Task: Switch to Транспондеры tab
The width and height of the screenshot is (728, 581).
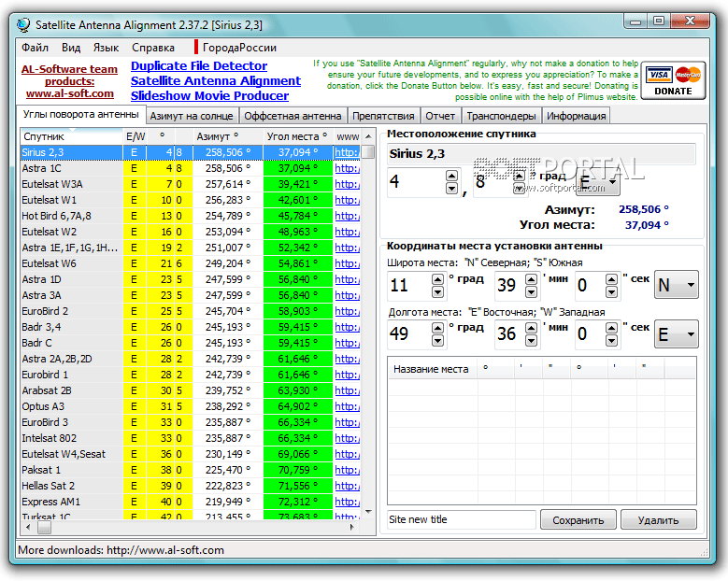Action: (x=501, y=116)
